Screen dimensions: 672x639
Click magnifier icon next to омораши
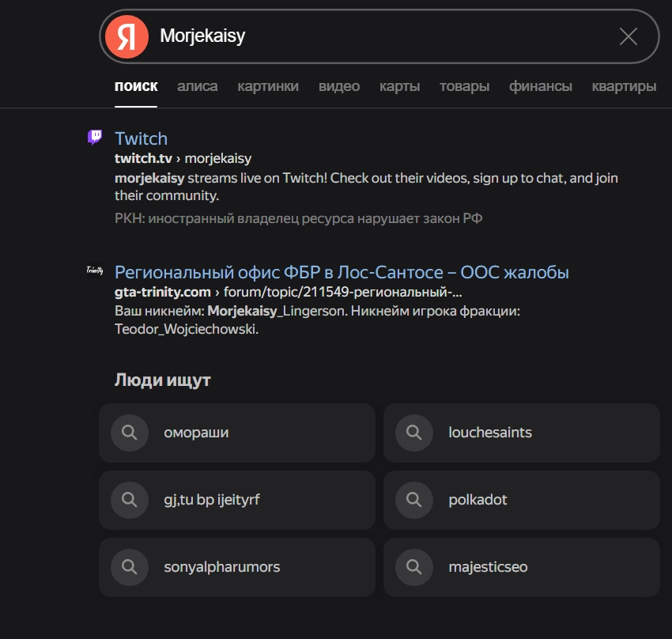pos(130,433)
